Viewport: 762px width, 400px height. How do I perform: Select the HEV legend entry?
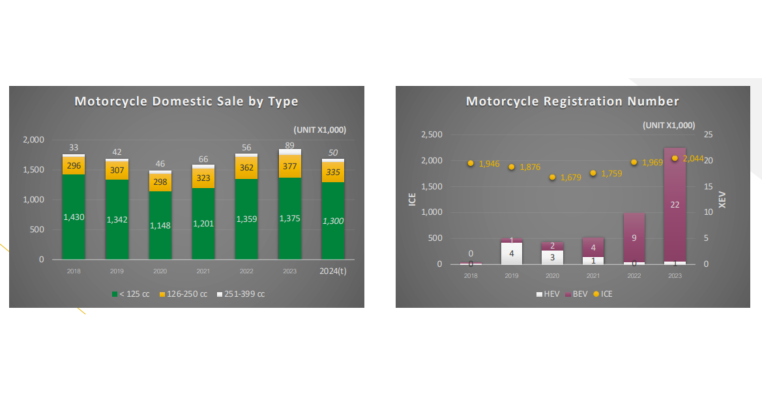tap(548, 294)
